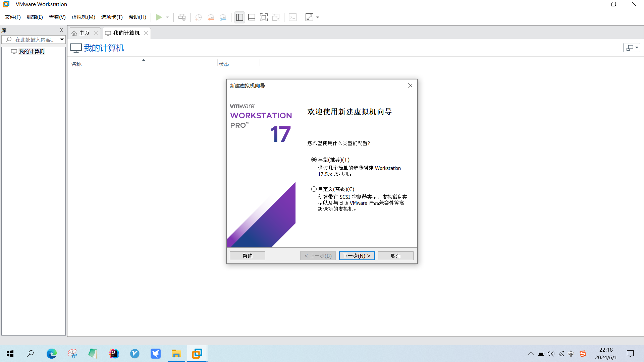644x362 pixels.
Task: Open the snapshot manager wrench icon
Action: (223, 17)
